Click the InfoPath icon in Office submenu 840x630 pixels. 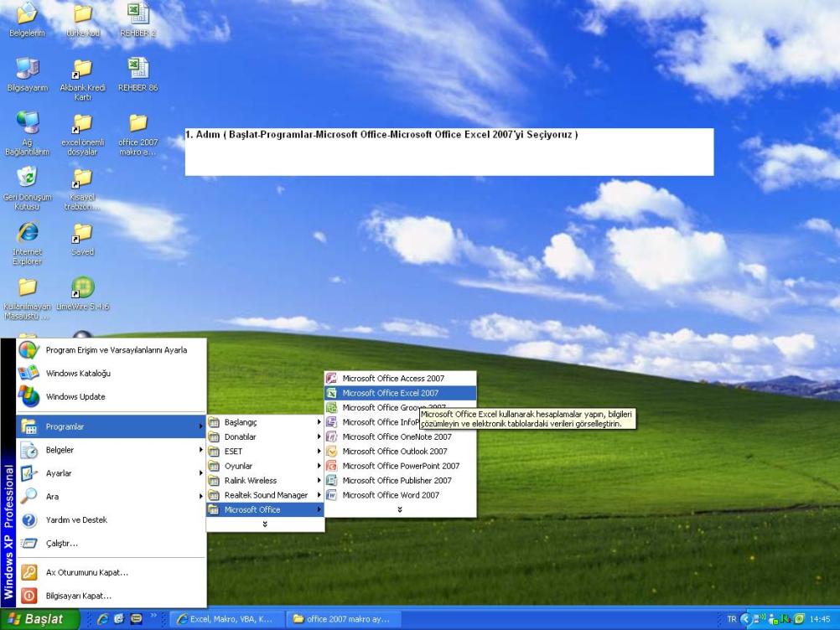(x=332, y=421)
